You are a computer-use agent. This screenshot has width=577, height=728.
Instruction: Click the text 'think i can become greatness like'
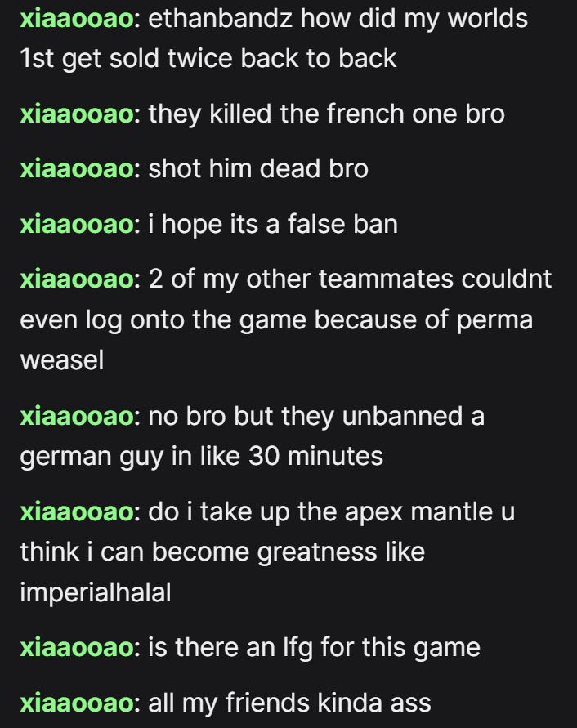tap(222, 552)
